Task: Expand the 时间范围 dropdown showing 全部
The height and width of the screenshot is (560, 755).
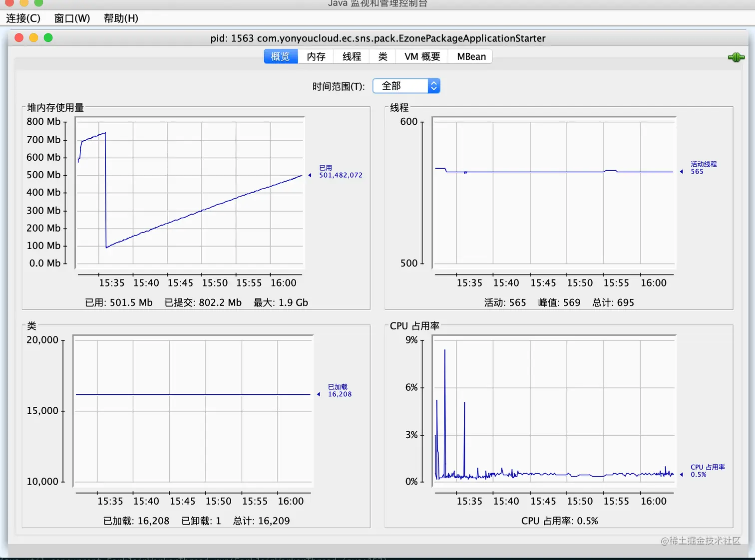Action: pyautogui.click(x=406, y=86)
